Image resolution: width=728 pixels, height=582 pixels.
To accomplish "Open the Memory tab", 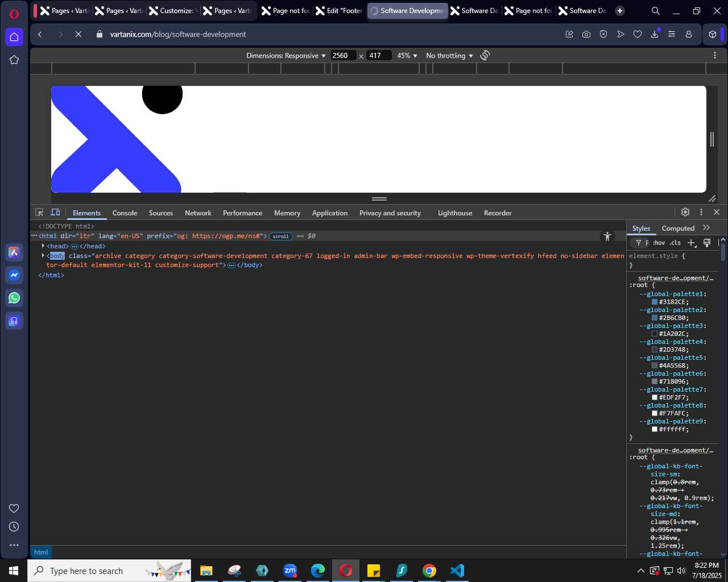I will [287, 213].
